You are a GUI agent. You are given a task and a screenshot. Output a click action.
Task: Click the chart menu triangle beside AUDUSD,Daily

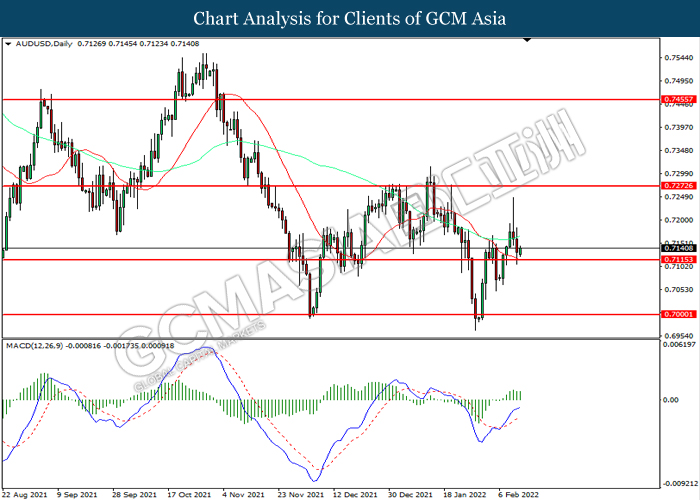8,44
